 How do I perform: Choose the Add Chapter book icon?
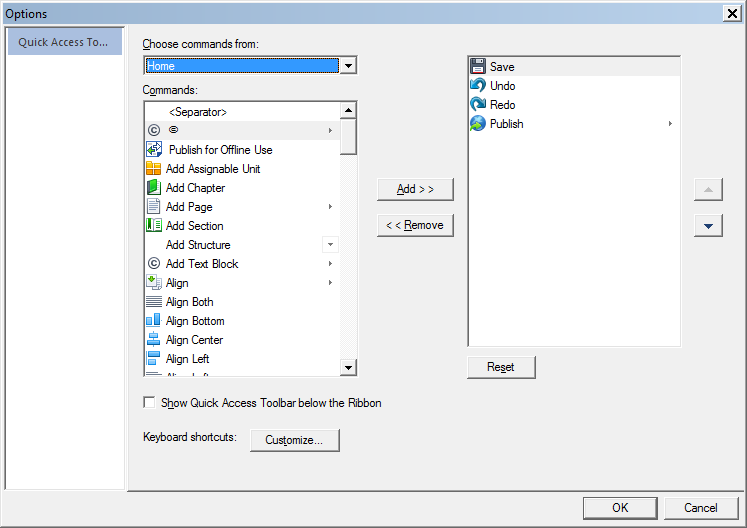click(x=154, y=188)
